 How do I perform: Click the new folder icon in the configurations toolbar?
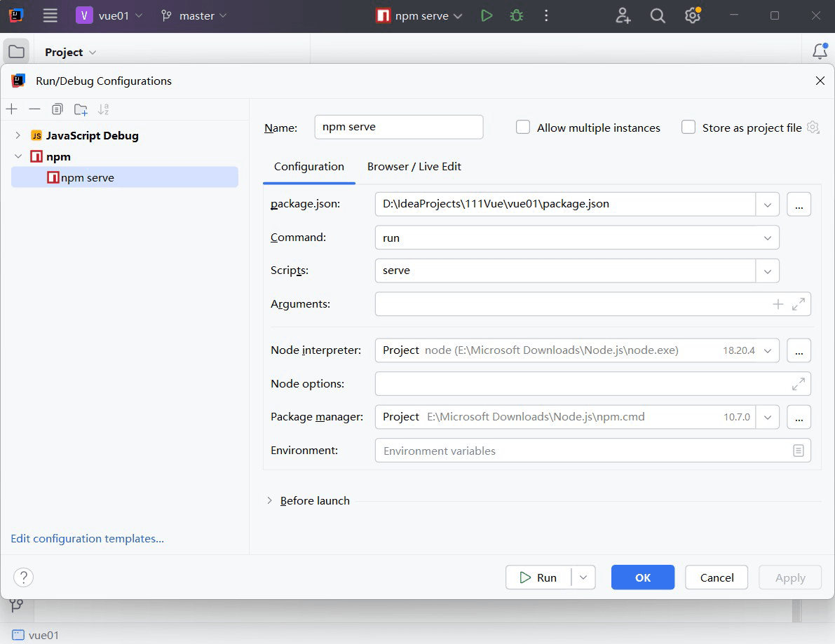(81, 109)
